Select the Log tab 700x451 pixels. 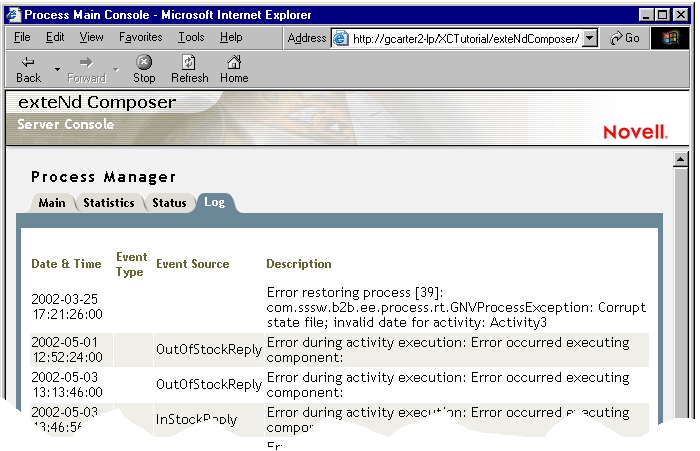(x=215, y=203)
